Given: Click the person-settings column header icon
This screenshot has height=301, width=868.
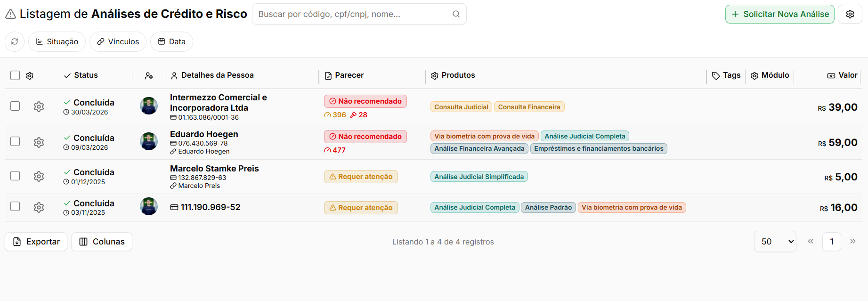Looking at the screenshot, I should 149,76.
